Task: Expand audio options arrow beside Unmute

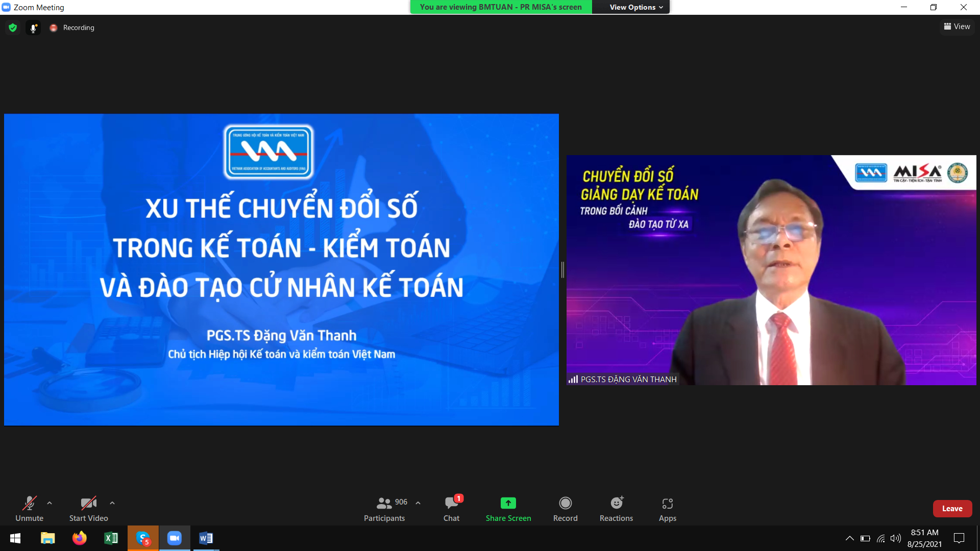Action: [x=50, y=503]
